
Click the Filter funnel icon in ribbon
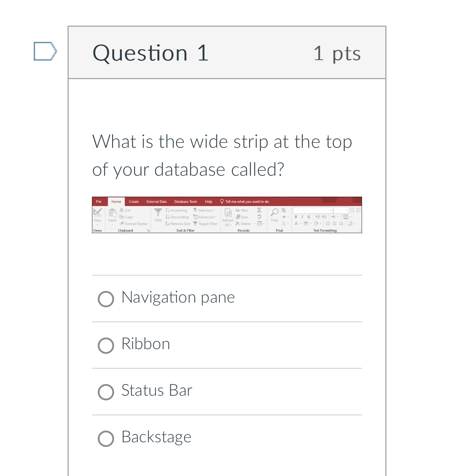point(158,213)
